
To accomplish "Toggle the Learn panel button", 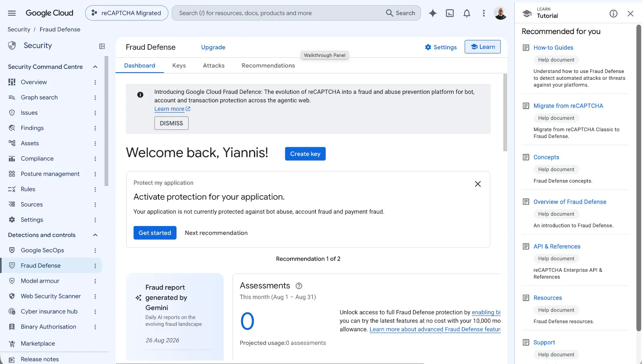I will 483,47.
